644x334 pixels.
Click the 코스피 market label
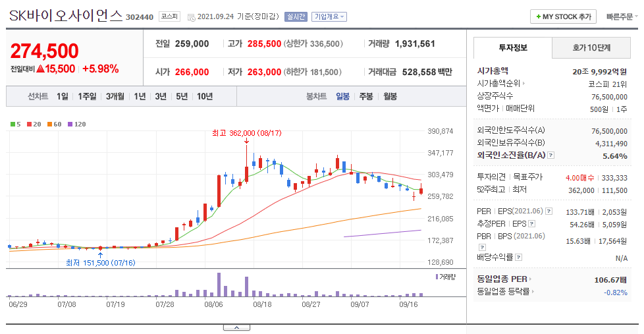(x=169, y=16)
